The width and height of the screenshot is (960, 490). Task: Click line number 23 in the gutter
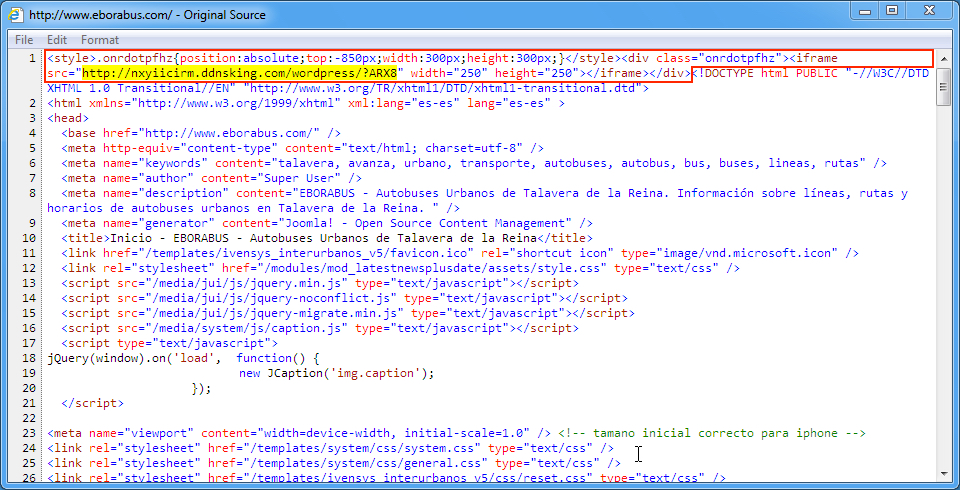click(28, 433)
